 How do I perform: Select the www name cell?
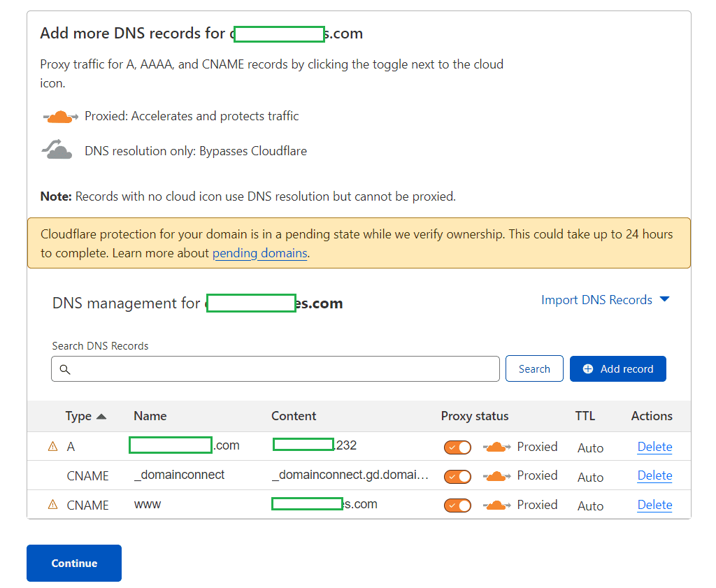point(148,505)
